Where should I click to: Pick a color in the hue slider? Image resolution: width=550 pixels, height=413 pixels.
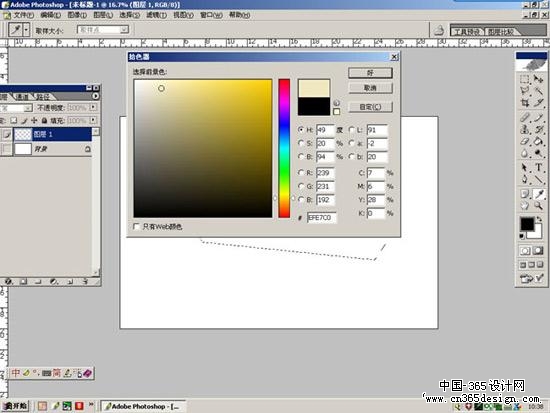tap(284, 148)
